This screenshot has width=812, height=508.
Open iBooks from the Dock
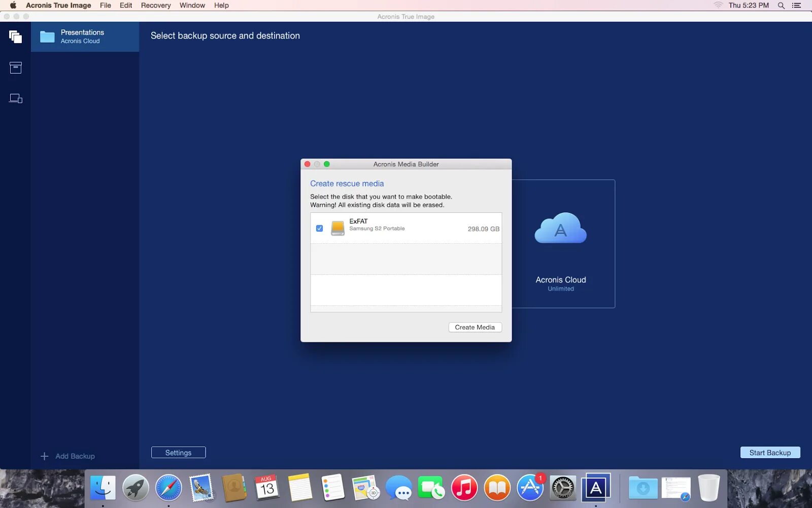497,488
